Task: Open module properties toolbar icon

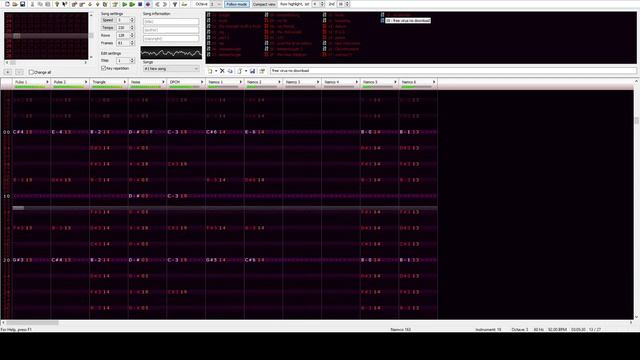Action: (x=115, y=4)
